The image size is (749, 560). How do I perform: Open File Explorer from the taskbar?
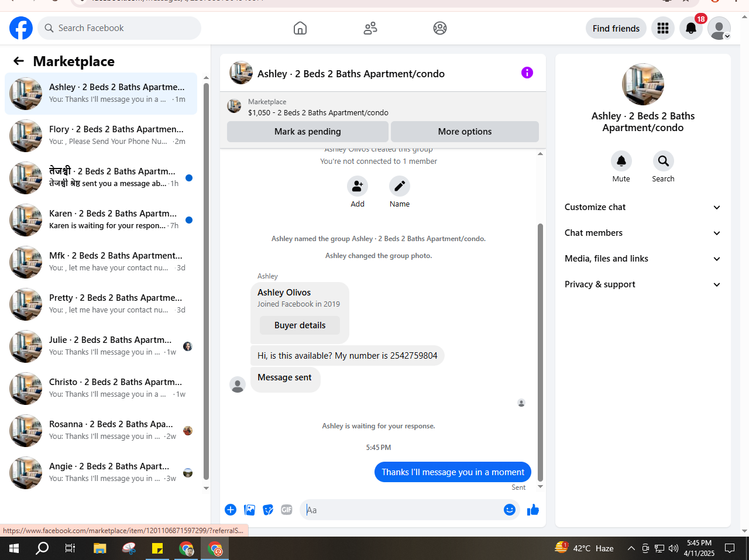[100, 548]
